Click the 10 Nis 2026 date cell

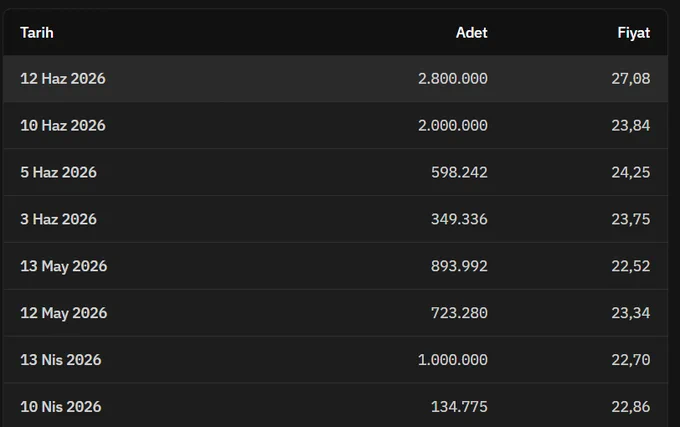61,407
